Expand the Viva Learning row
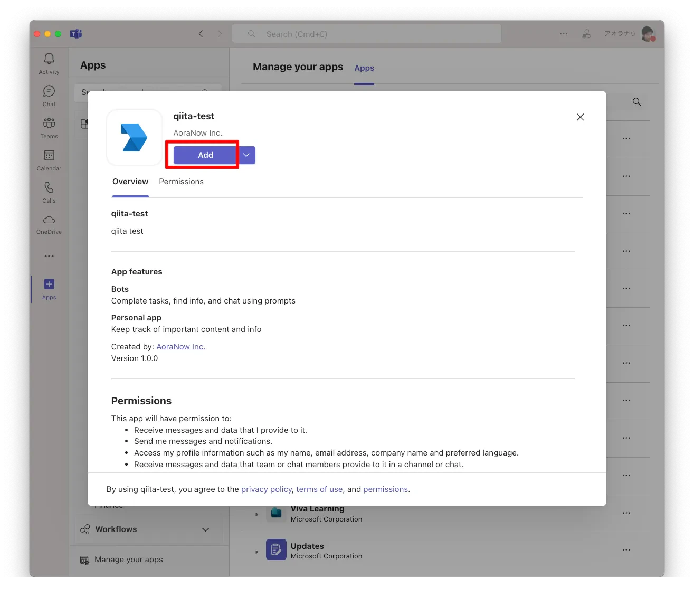 pyautogui.click(x=257, y=514)
